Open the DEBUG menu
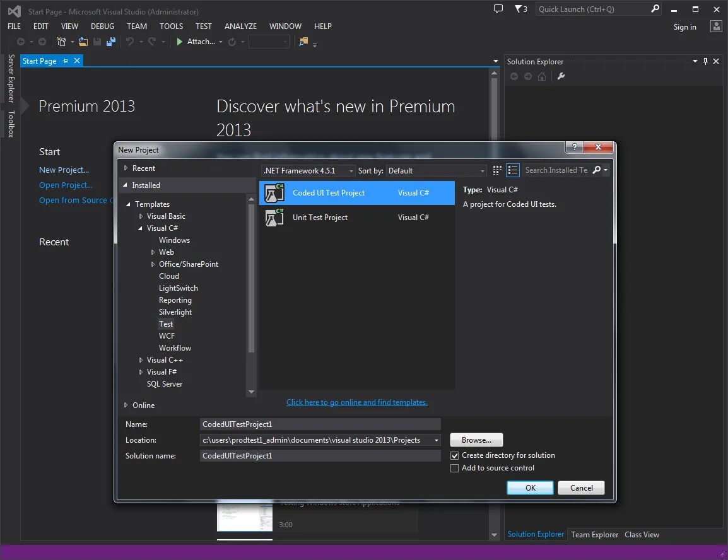The height and width of the screenshot is (560, 728). point(103,26)
